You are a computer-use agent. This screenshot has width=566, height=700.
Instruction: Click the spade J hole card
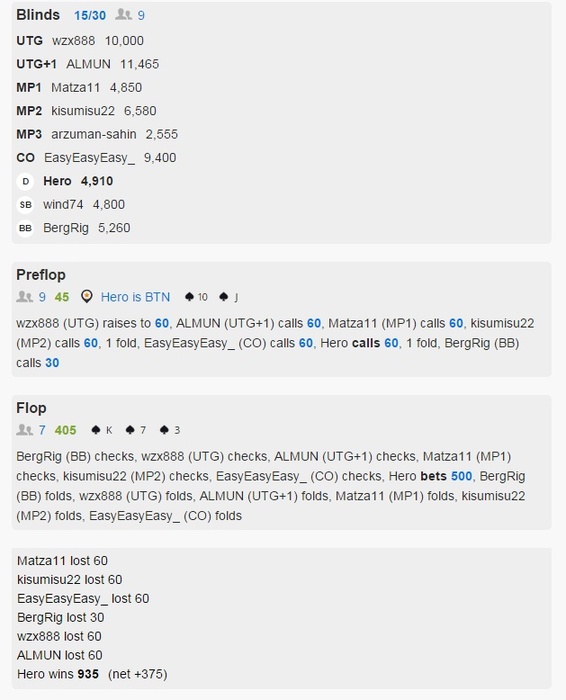(x=229, y=297)
